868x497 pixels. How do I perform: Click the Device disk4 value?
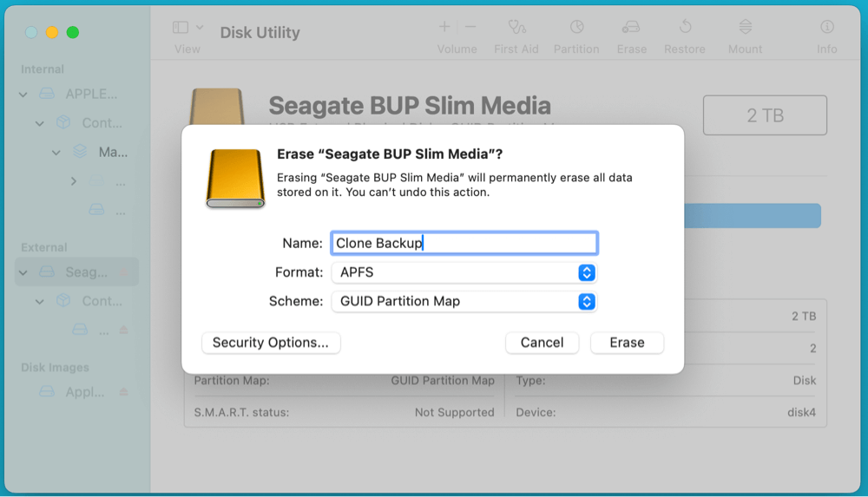tap(801, 412)
